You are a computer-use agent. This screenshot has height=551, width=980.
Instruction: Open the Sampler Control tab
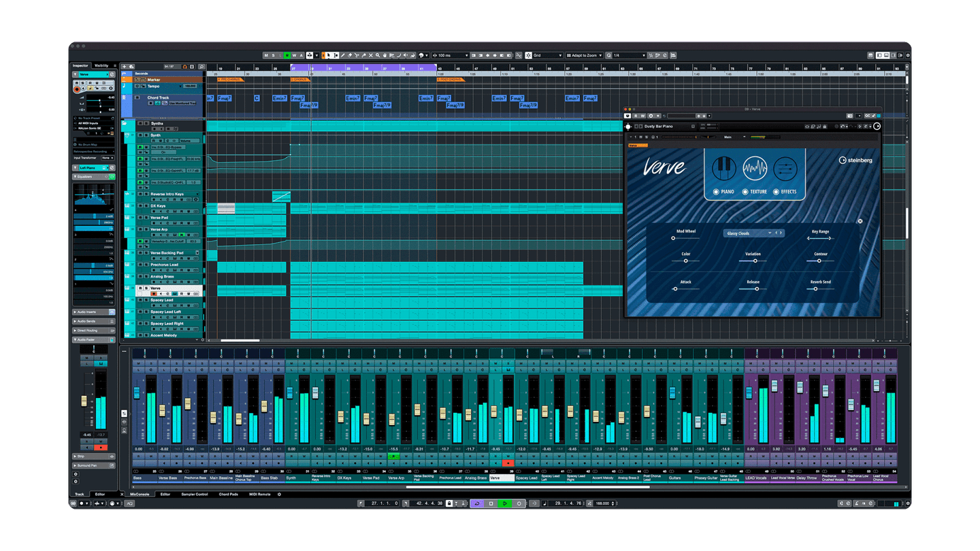point(194,495)
